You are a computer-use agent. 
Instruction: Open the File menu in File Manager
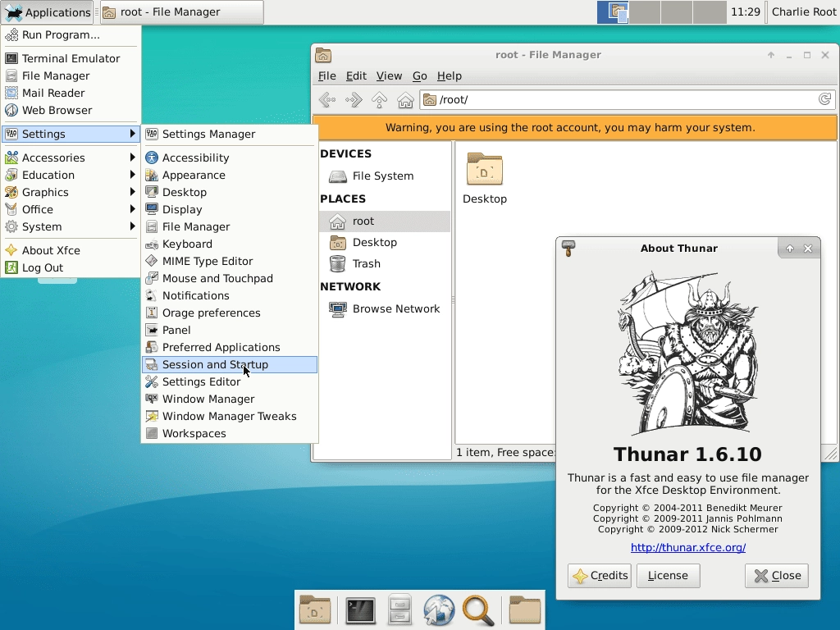tap(326, 76)
